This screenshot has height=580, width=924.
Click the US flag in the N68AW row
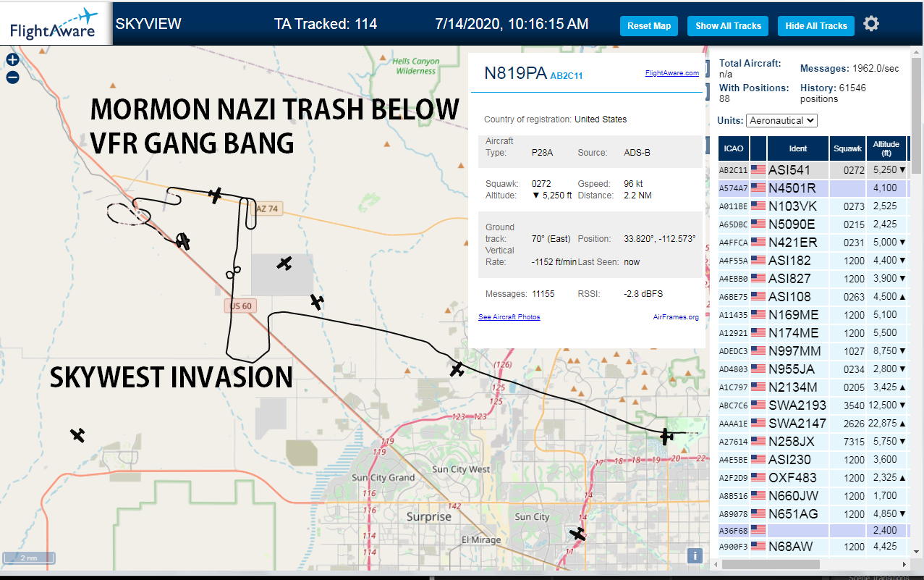758,546
